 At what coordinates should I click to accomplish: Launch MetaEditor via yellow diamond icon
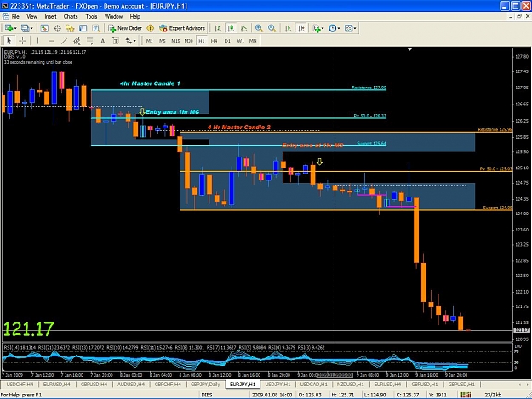coord(151,28)
